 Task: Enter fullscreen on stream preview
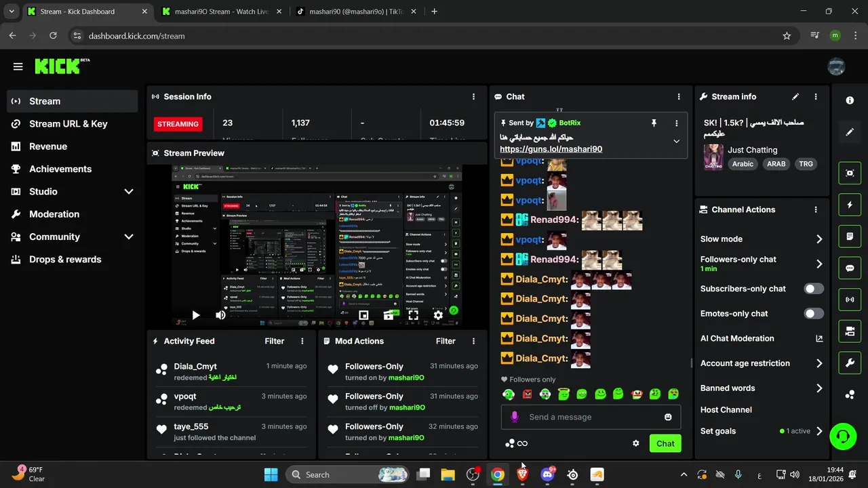pyautogui.click(x=413, y=315)
